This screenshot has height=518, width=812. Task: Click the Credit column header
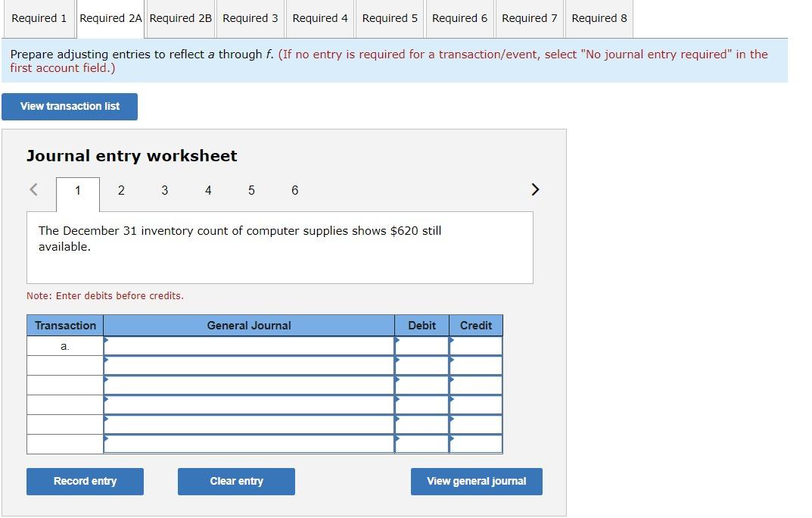point(476,326)
